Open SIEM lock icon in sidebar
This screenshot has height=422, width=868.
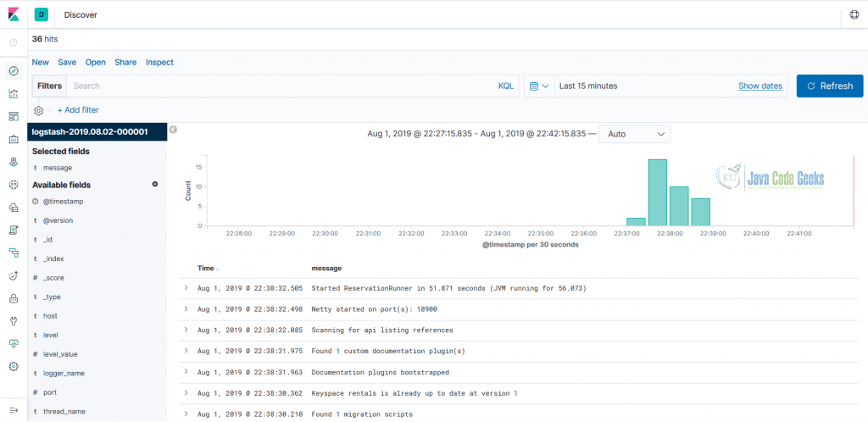(14, 298)
